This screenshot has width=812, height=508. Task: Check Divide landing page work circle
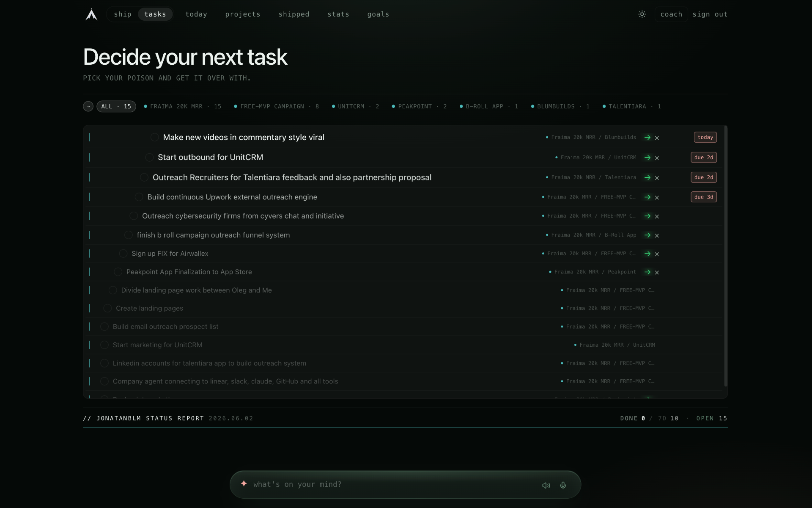112,290
